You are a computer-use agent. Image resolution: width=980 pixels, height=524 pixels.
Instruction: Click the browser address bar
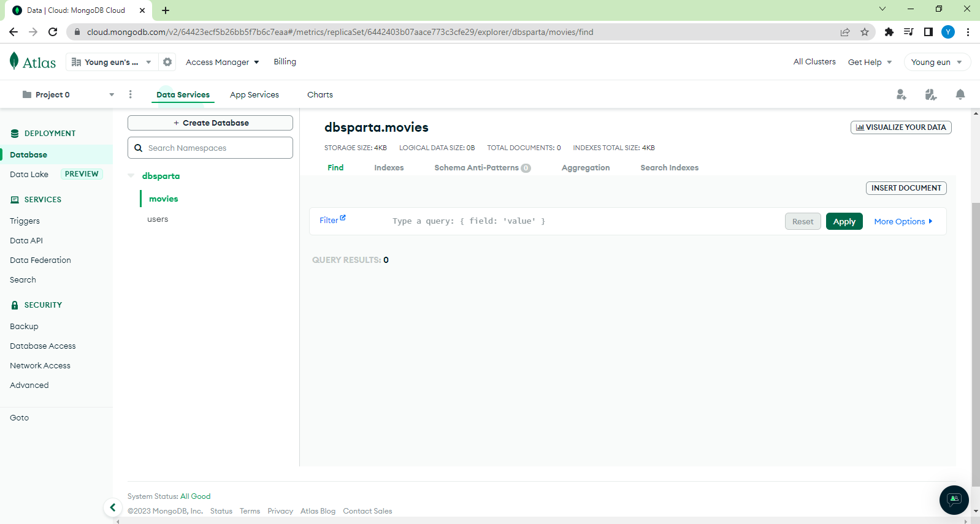click(454, 32)
